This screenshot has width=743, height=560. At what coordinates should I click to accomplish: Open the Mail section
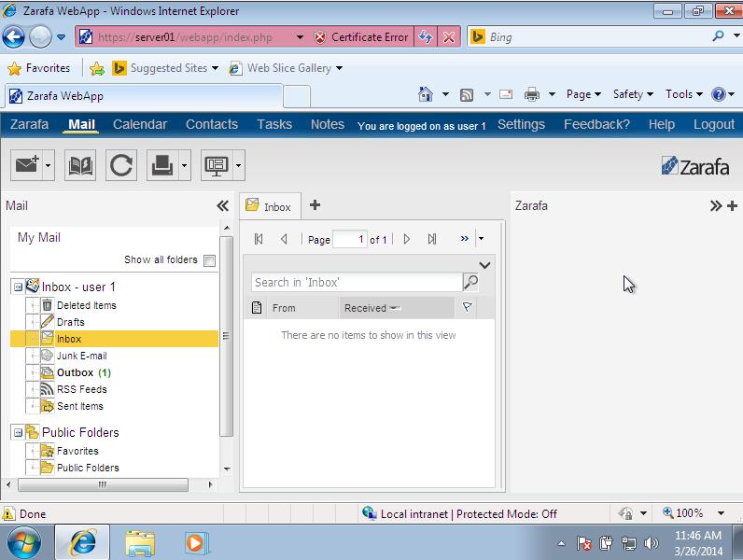(x=81, y=124)
